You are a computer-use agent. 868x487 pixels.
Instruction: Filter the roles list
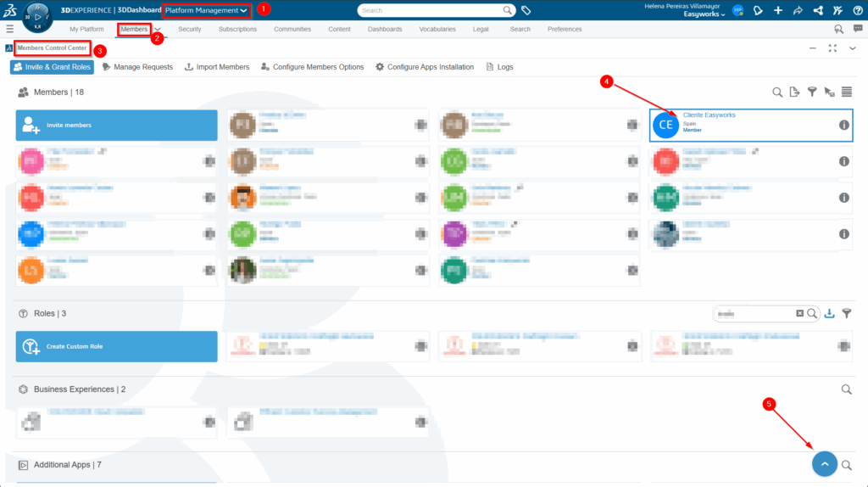point(847,314)
